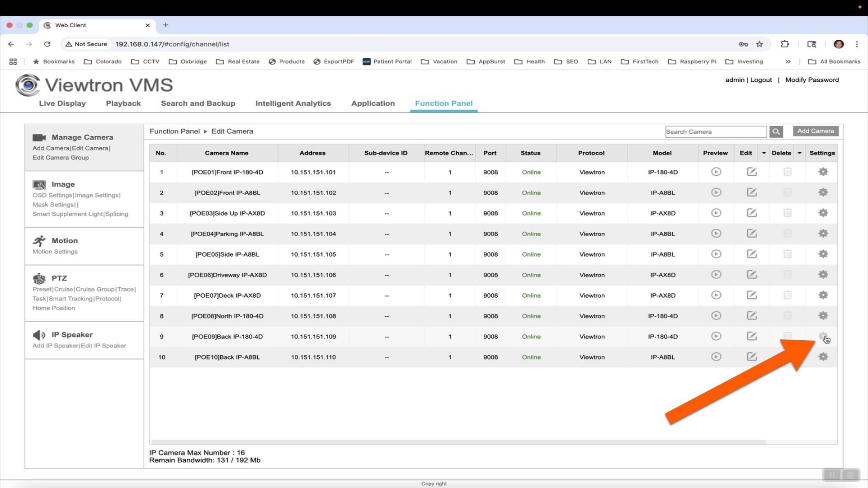The image size is (868, 488).
Task: Click the Function Panel breadcrumb link
Action: point(175,131)
